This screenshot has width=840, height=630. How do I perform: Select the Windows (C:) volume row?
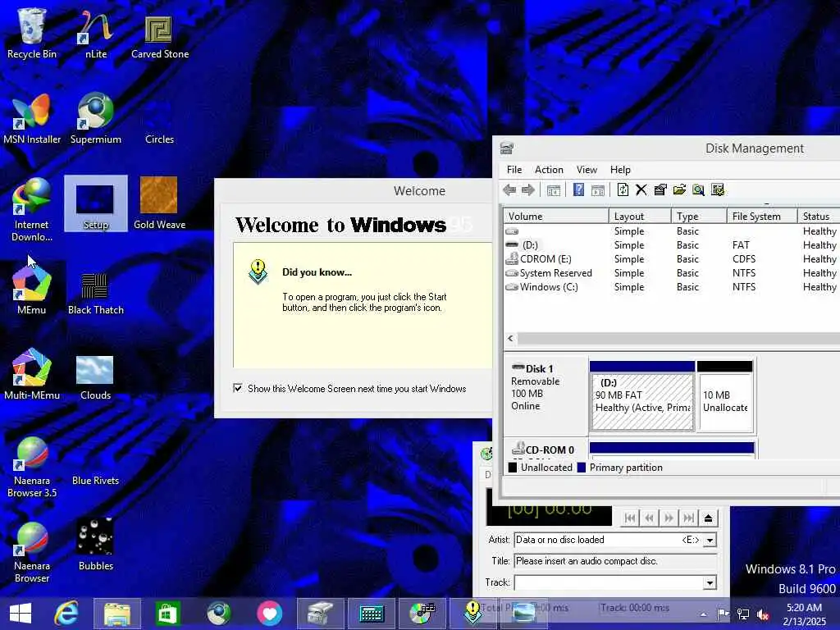[x=672, y=287]
